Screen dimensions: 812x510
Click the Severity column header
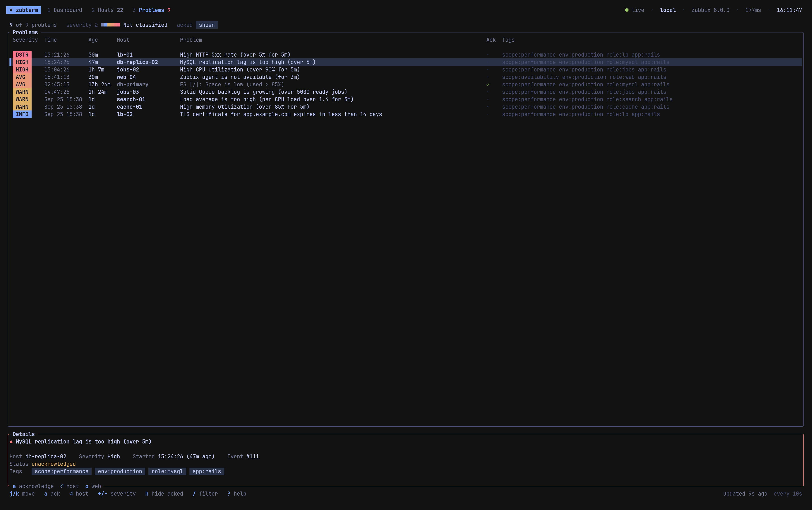pyautogui.click(x=25, y=40)
